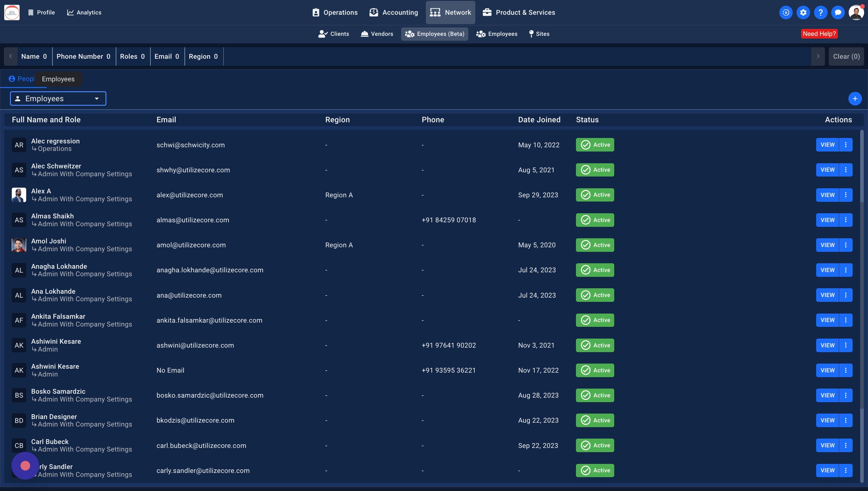Click the clock refresh icon in header
This screenshot has width=868, height=491.
tap(786, 12)
